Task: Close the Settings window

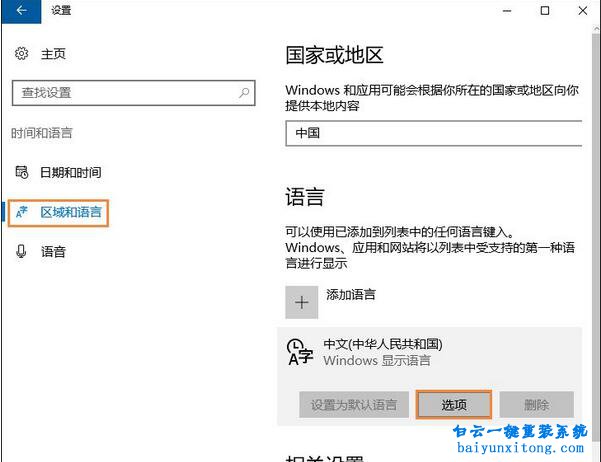Action: coord(583,11)
